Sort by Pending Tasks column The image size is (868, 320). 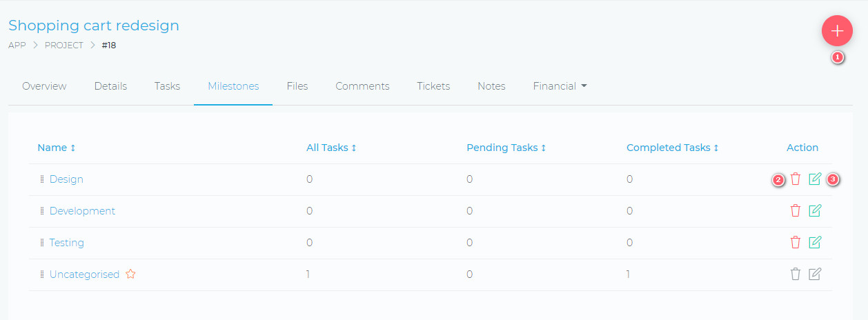pos(506,148)
